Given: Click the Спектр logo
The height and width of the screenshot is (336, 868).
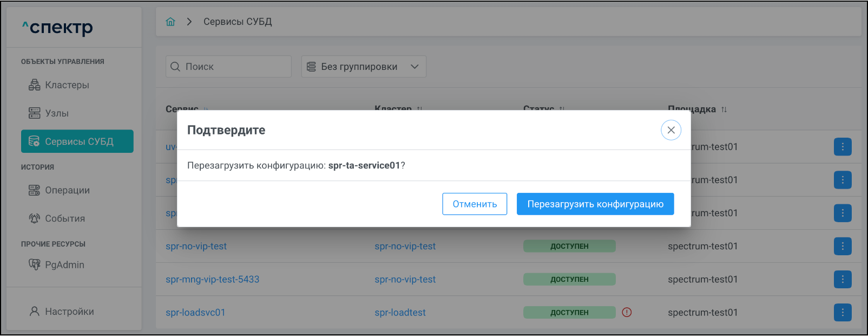Looking at the screenshot, I should [57, 27].
